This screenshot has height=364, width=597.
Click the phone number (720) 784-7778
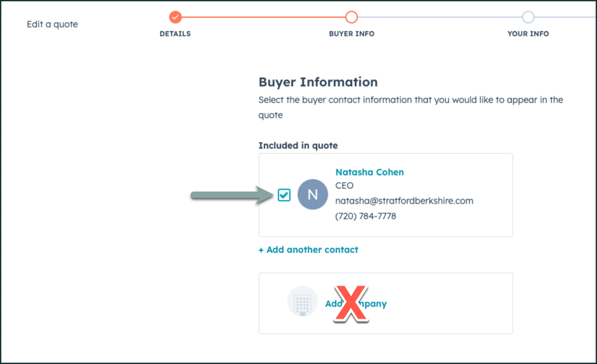[x=365, y=216]
